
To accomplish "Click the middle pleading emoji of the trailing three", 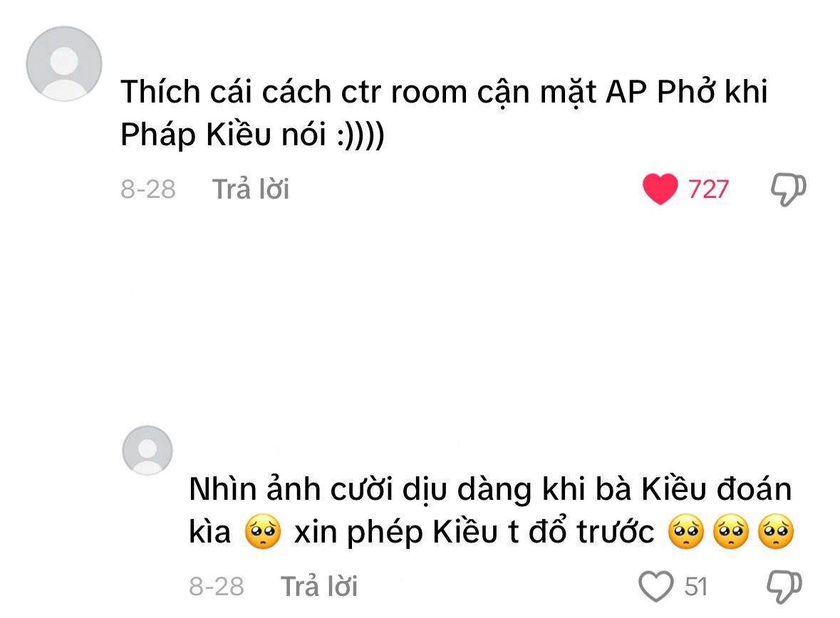I will click(731, 532).
